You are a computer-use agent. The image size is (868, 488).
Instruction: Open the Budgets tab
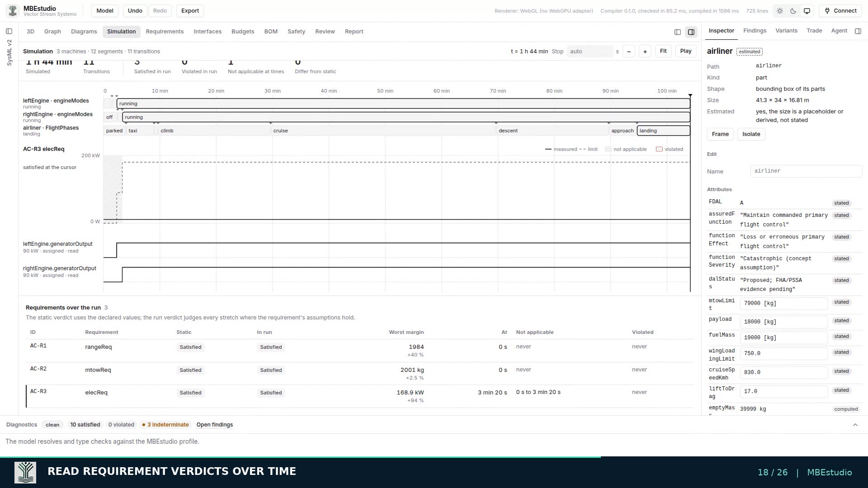tap(243, 32)
